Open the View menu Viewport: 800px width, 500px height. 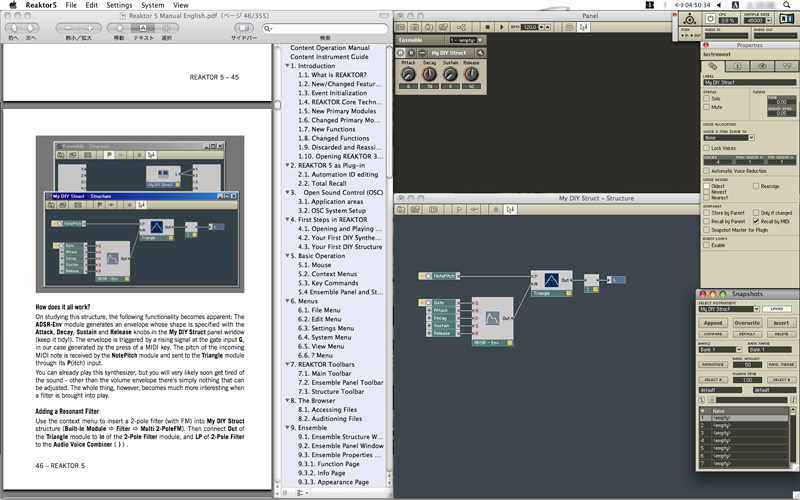tap(181, 5)
